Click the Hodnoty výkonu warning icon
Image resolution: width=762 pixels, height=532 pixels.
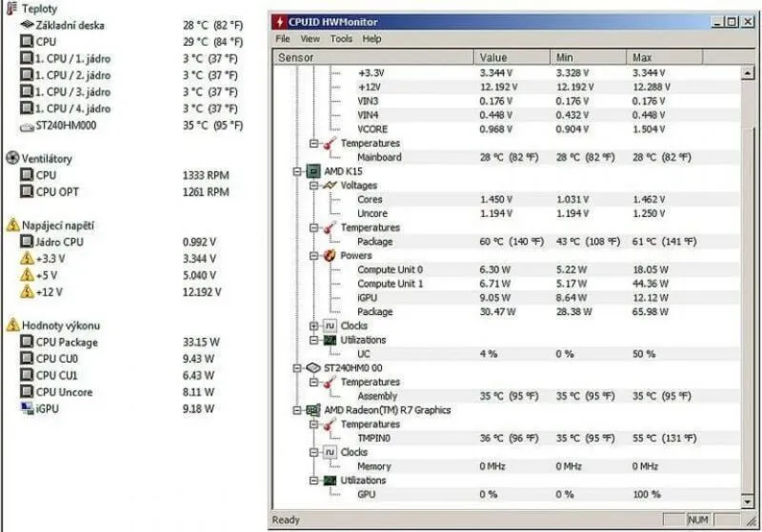tap(12, 325)
